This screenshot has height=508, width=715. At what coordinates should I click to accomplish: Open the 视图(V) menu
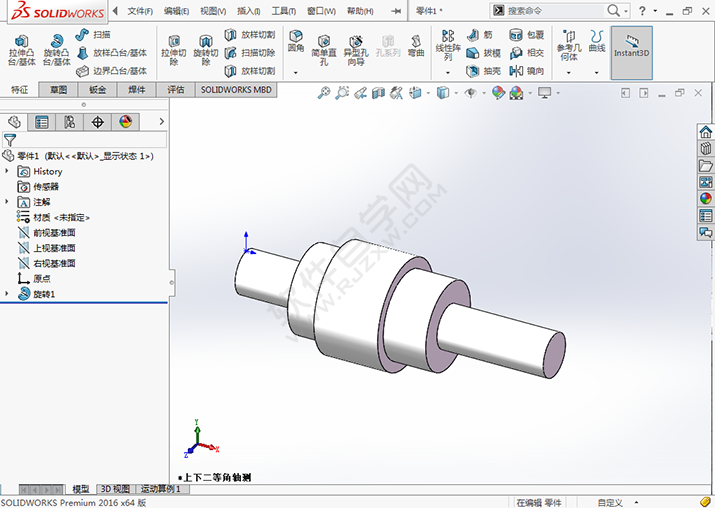[x=213, y=11]
